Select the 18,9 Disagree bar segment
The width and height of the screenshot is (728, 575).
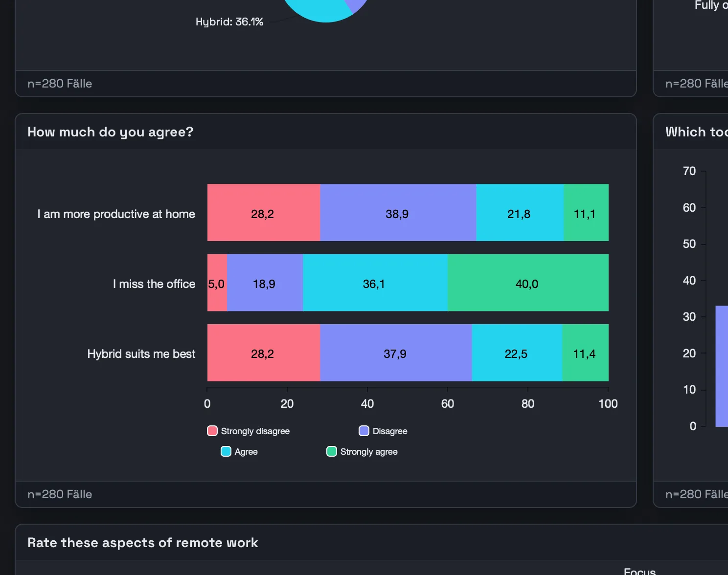tap(265, 283)
